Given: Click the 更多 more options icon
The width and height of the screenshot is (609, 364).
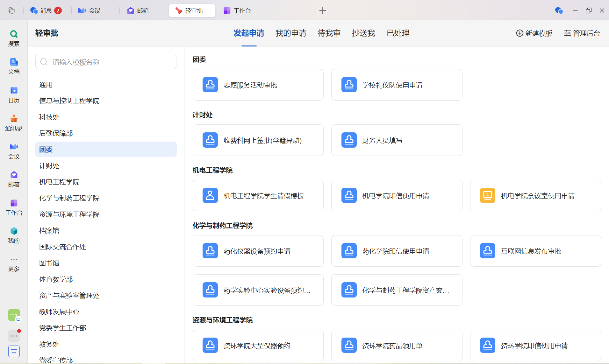Looking at the screenshot, I should [14, 263].
